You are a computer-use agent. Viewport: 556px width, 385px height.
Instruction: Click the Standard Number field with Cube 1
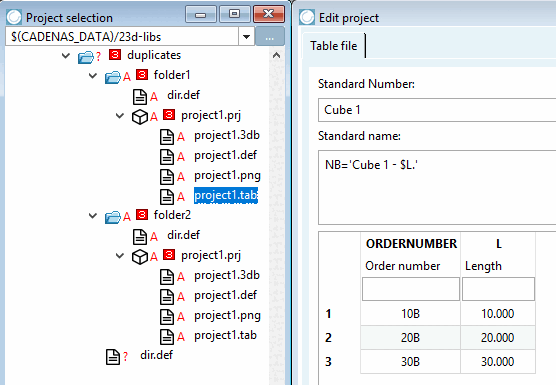pos(437,110)
